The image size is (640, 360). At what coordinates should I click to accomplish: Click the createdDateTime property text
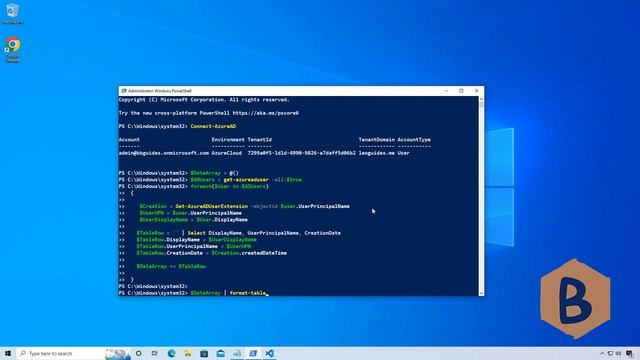click(x=263, y=253)
